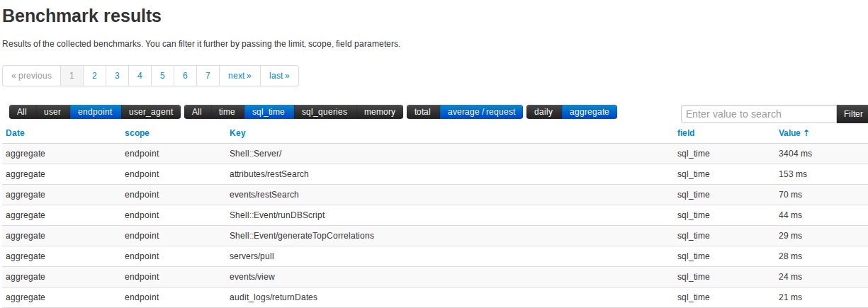
Task: Go to page 4 of results
Action: 140,76
